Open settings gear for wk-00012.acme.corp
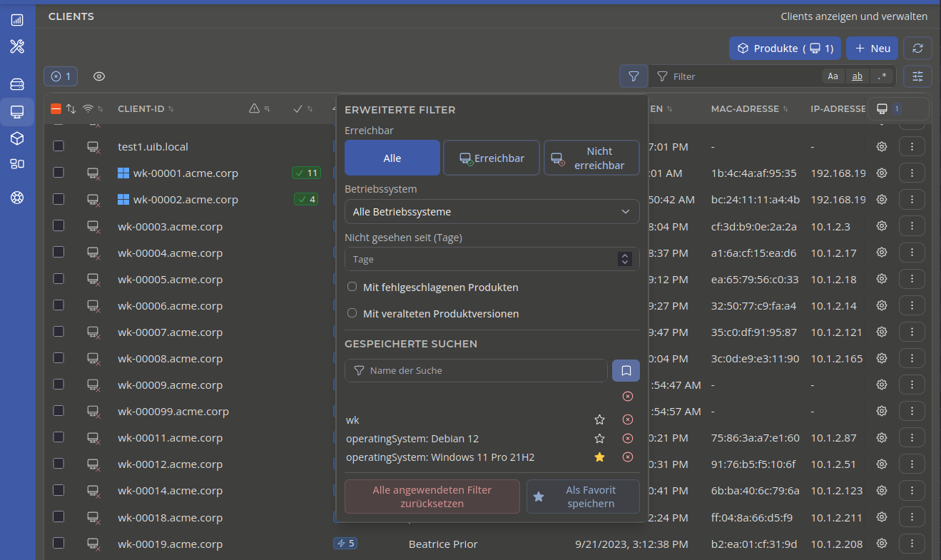Viewport: 941px width, 560px height. [882, 464]
